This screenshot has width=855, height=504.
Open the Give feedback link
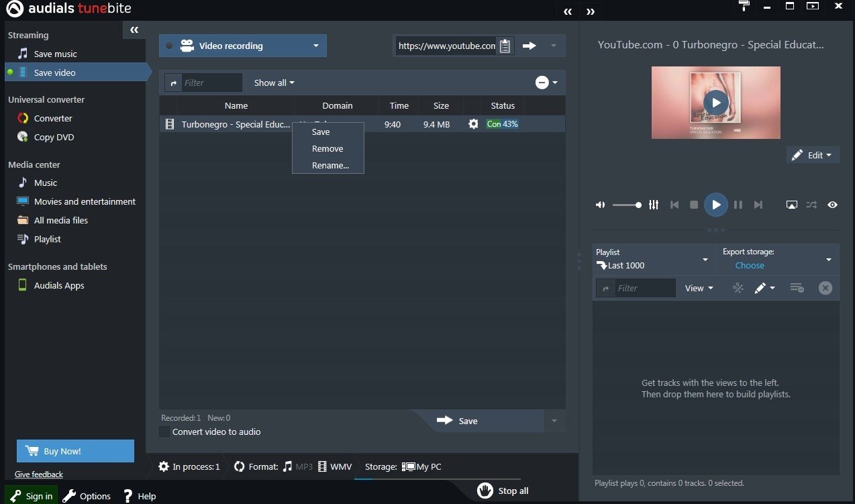click(x=39, y=474)
